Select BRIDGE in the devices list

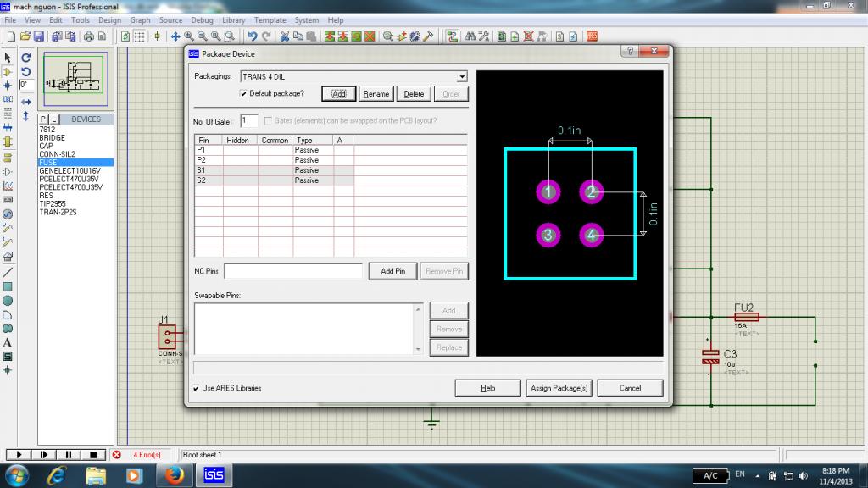[x=52, y=137]
